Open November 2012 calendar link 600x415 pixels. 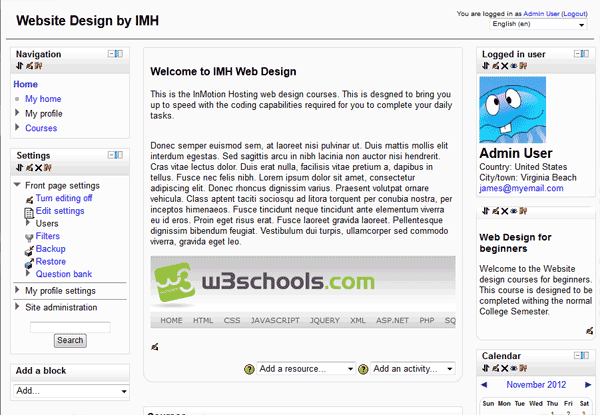(536, 385)
